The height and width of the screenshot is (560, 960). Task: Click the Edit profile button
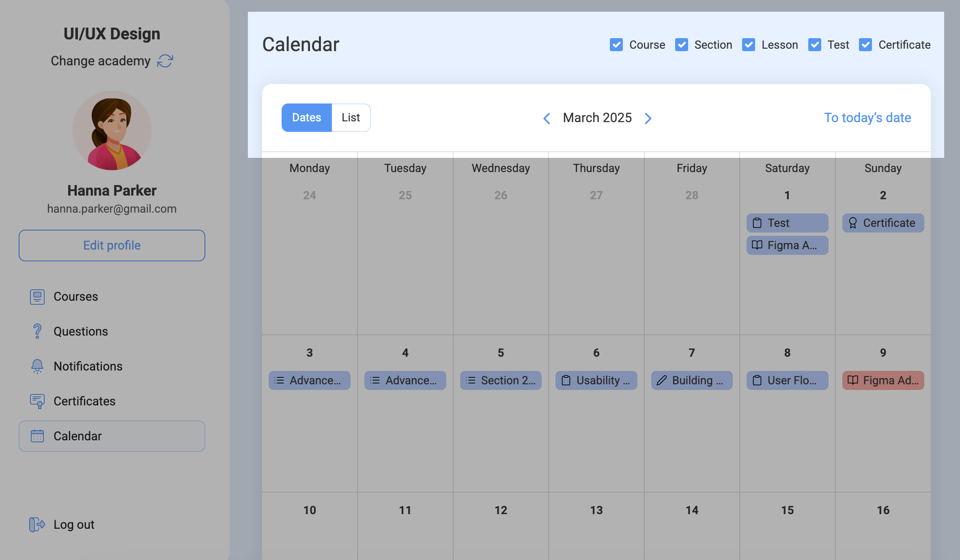click(112, 246)
